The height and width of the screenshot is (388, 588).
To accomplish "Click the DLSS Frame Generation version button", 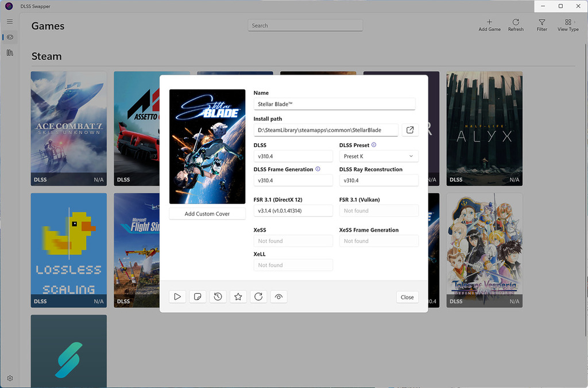I will [x=293, y=180].
